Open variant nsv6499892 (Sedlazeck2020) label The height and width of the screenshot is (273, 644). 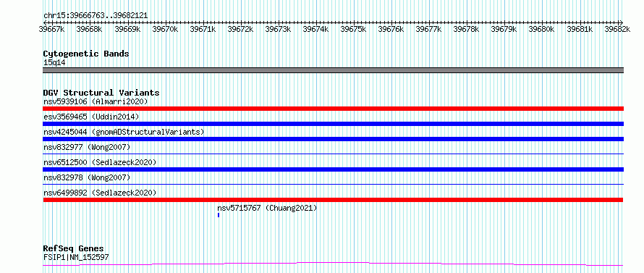pyautogui.click(x=100, y=193)
